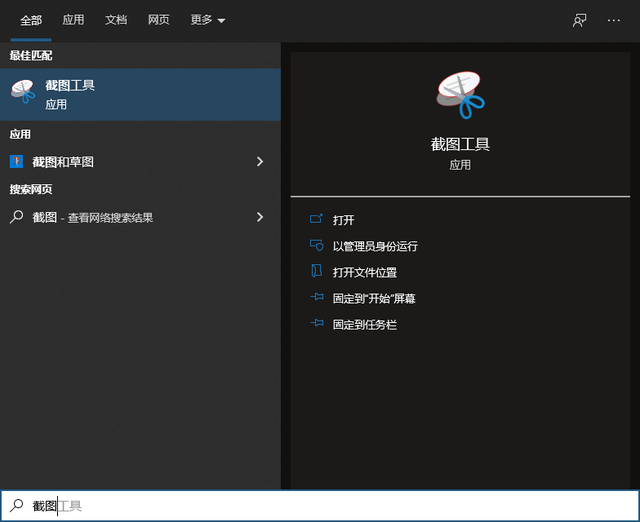Open the feedback person icon at top
Screen dimensions: 640x522
580,20
